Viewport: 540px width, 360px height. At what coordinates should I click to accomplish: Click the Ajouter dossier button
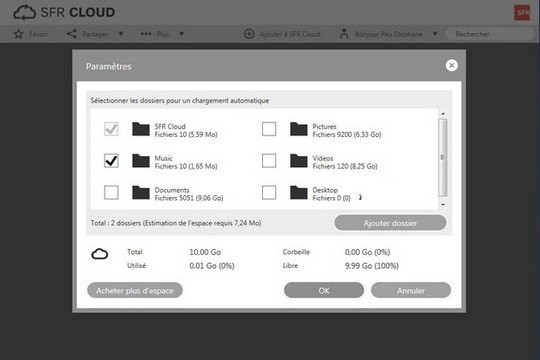[391, 223]
